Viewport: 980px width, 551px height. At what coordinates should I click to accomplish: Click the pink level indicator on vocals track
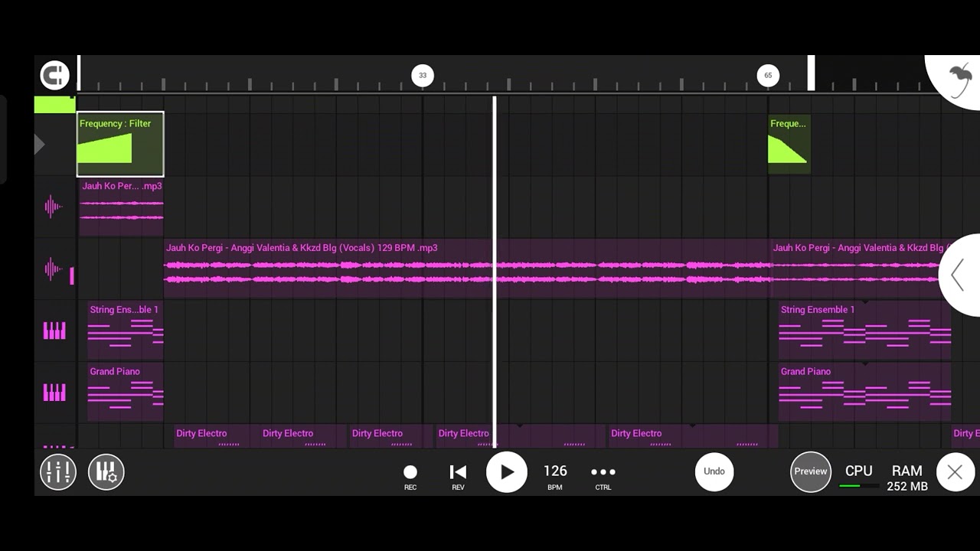click(x=72, y=276)
